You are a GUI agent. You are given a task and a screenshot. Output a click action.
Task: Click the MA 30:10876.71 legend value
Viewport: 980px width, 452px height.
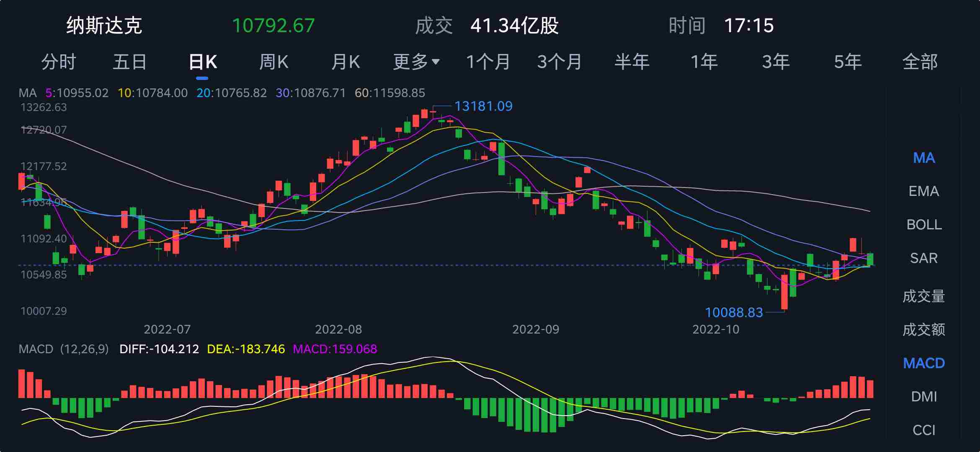[311, 93]
